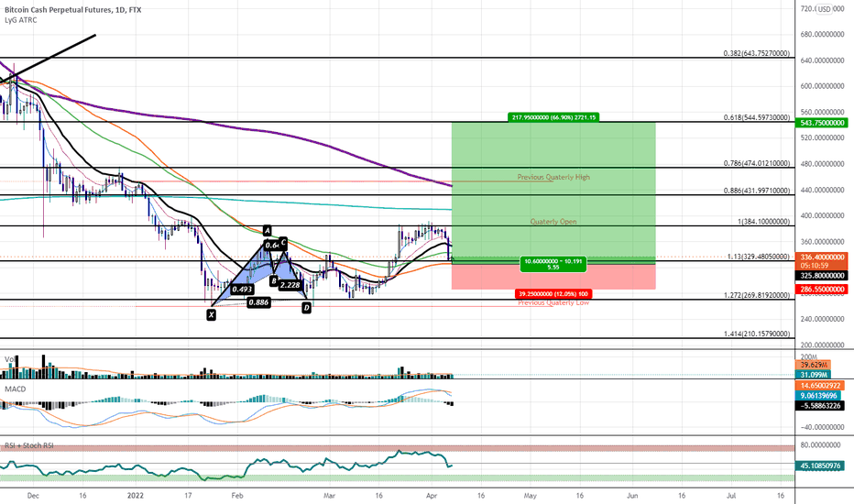Select the red stop loss label 39.25000000
This screenshot has width=854, height=504.
point(553,293)
